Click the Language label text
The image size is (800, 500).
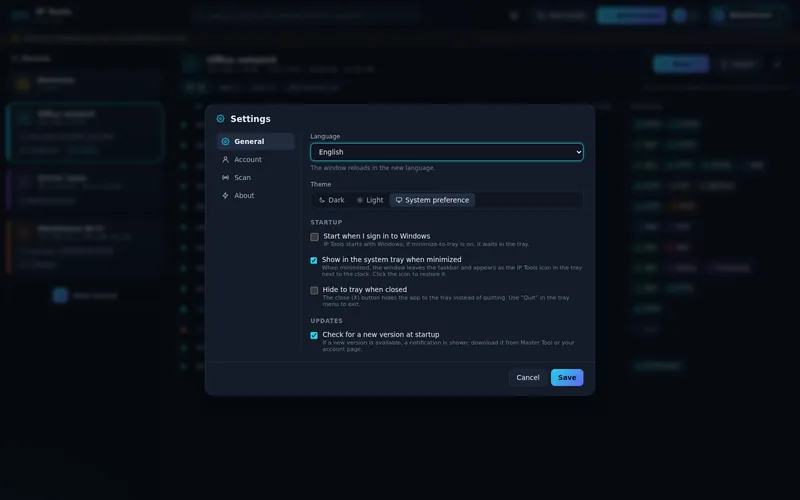pyautogui.click(x=325, y=136)
